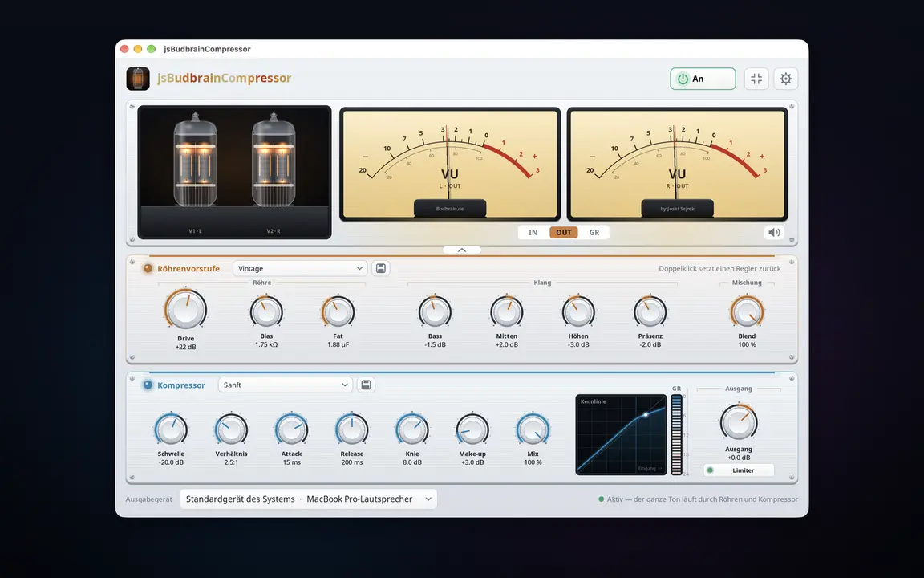Save the Röhrenvorstufe preset with the disk icon
This screenshot has width=924, height=578.
381,268
